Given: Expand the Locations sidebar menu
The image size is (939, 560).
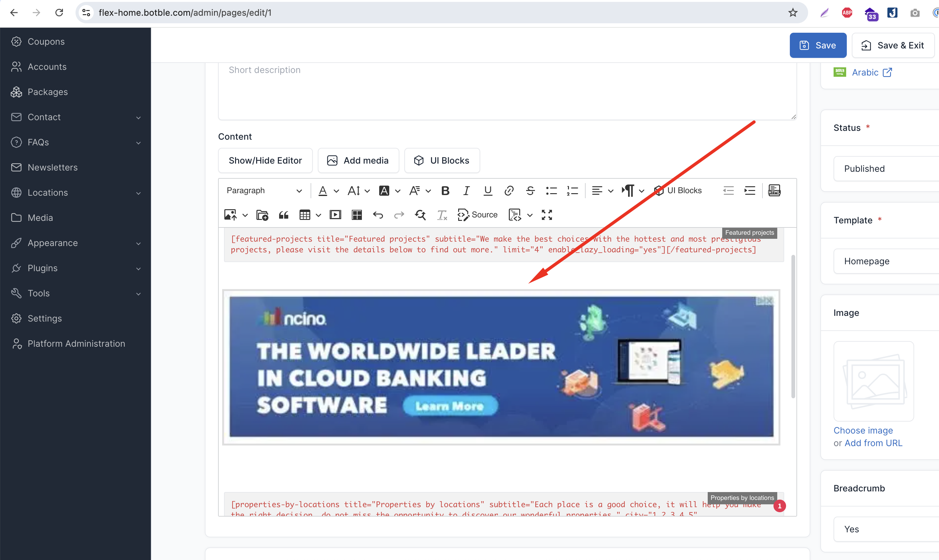Looking at the screenshot, I should [76, 193].
